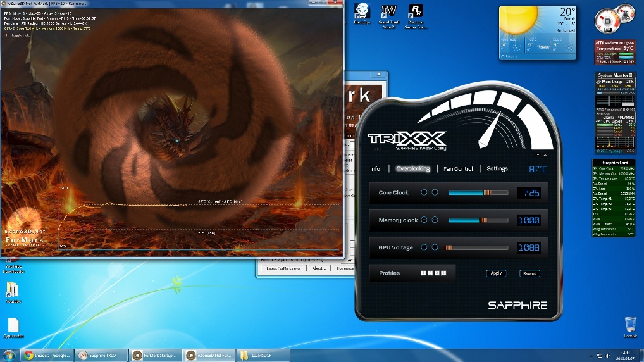Image resolution: width=644 pixels, height=362 pixels.
Task: Close the FurMark startup dialog
Action: (x=379, y=75)
